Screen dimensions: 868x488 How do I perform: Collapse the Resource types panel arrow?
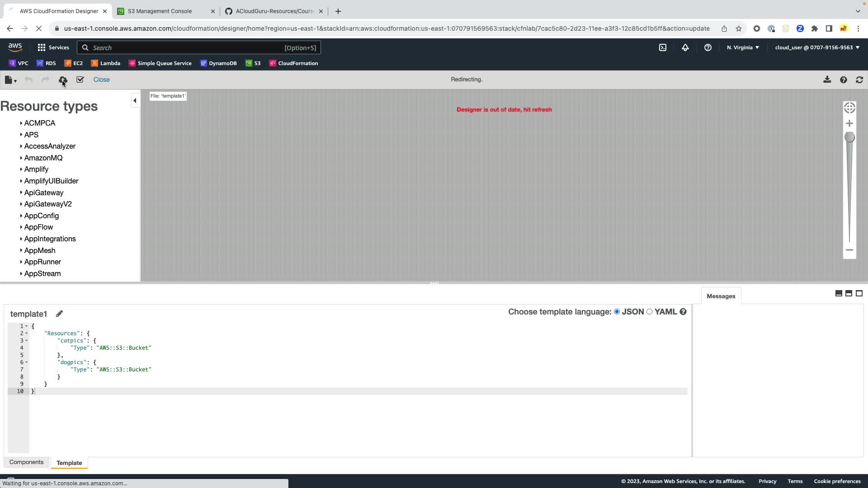(x=135, y=101)
